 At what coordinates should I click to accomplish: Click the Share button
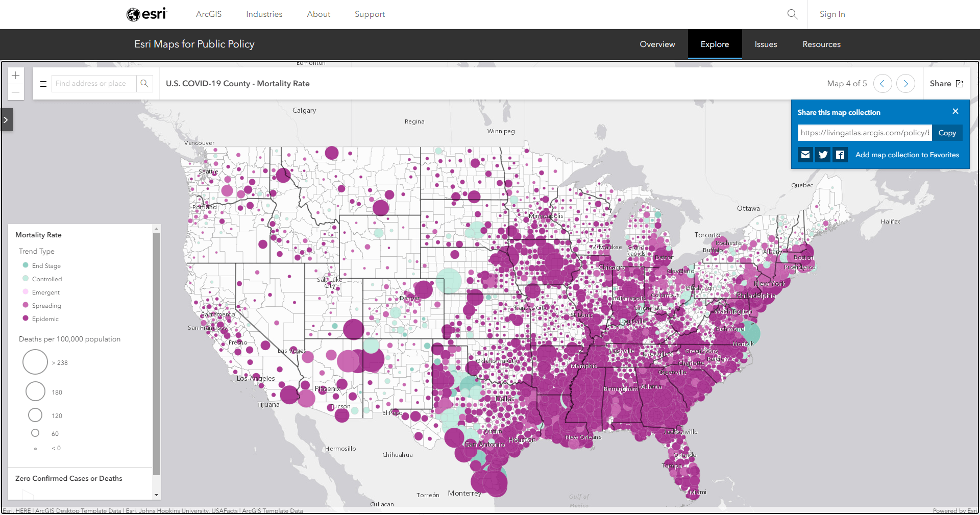(x=947, y=83)
